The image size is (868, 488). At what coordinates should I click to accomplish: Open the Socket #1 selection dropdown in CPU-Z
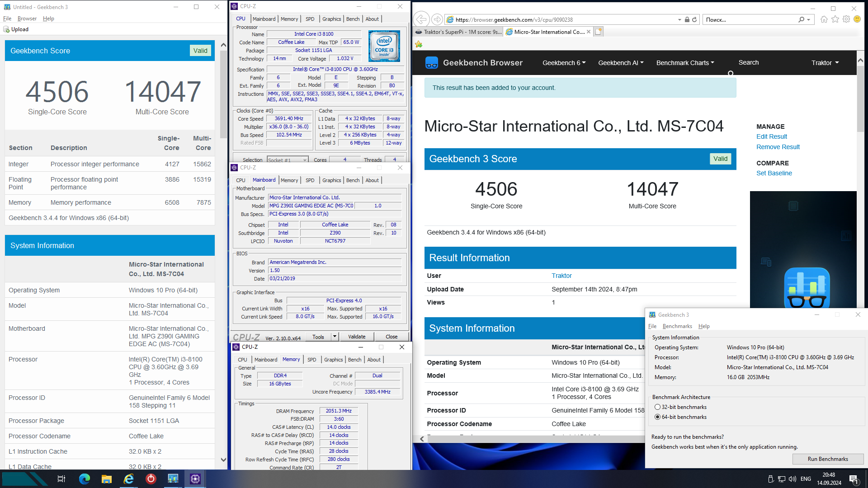pos(288,160)
